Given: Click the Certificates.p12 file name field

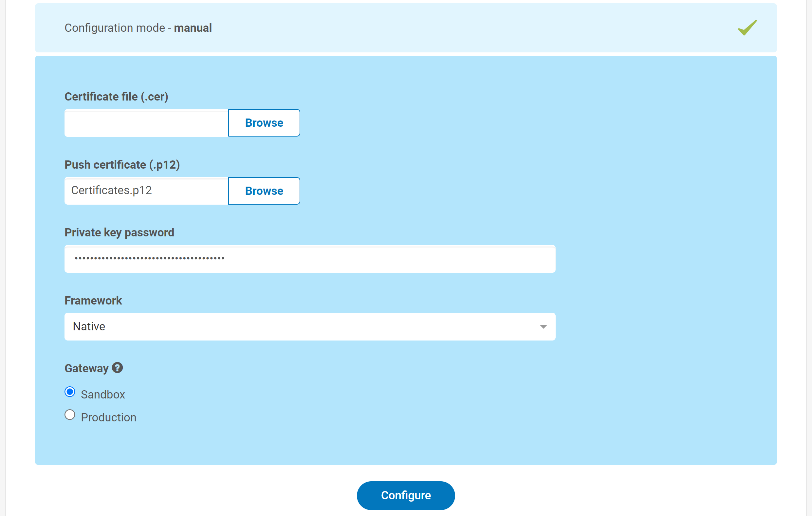Looking at the screenshot, I should click(146, 191).
